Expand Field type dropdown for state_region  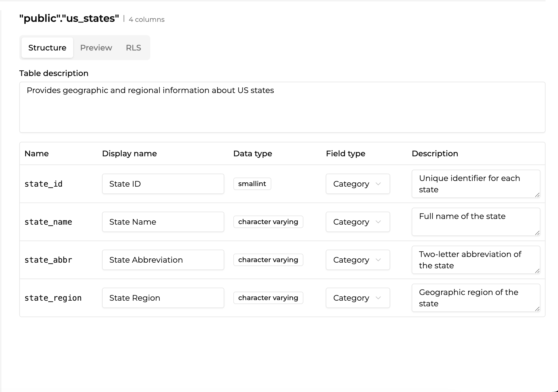(x=358, y=298)
